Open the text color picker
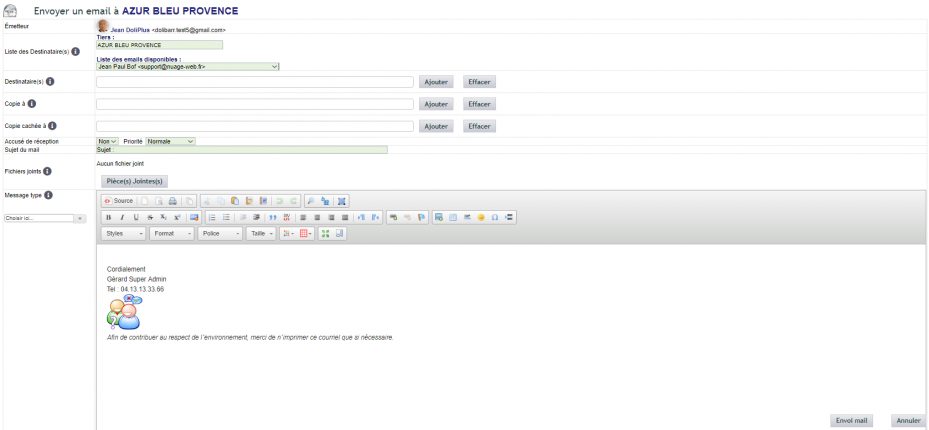 pos(288,233)
